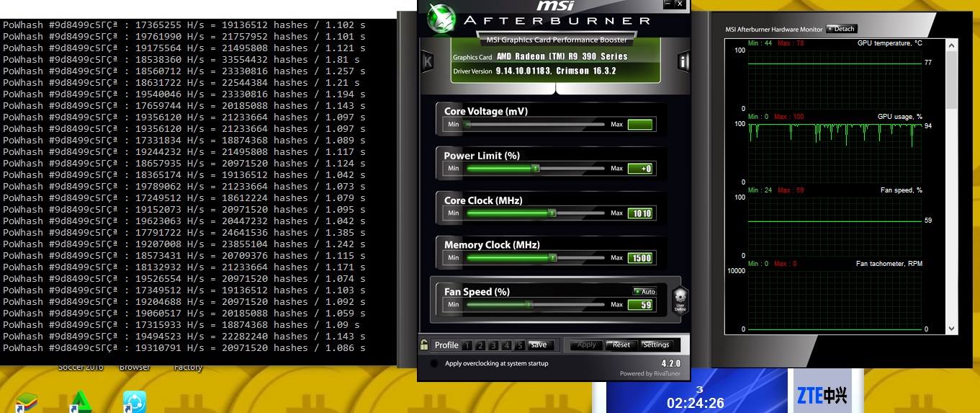980x413 pixels.
Task: Click the Core Voltage slider track
Action: pos(534,125)
